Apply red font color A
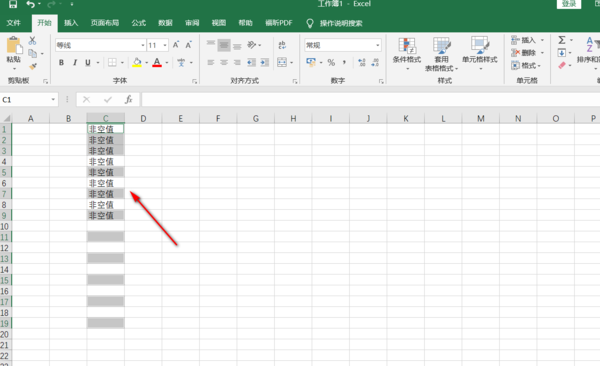 tap(157, 62)
